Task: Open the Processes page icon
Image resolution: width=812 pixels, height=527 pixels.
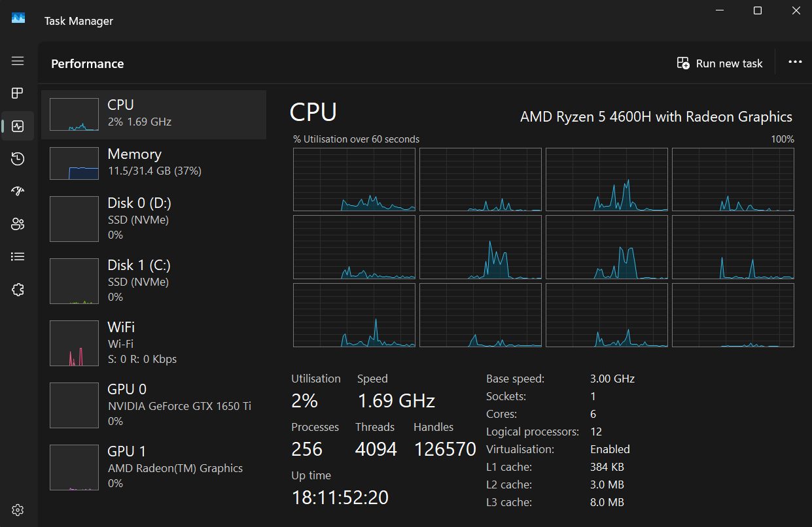Action: pos(18,93)
